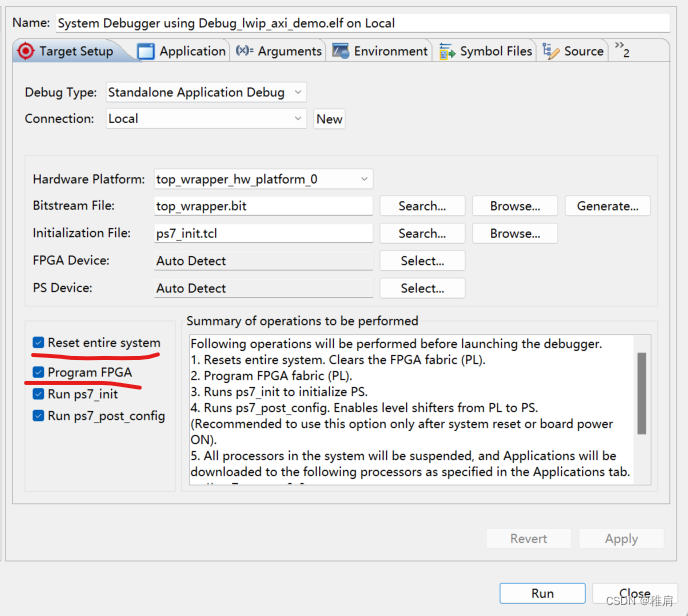Click the configuration Name field

[x=363, y=23]
